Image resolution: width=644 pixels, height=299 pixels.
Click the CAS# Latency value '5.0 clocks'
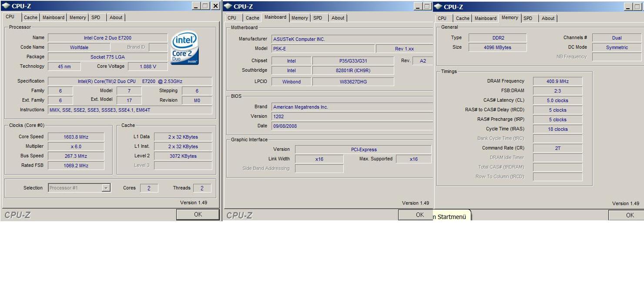tap(557, 100)
